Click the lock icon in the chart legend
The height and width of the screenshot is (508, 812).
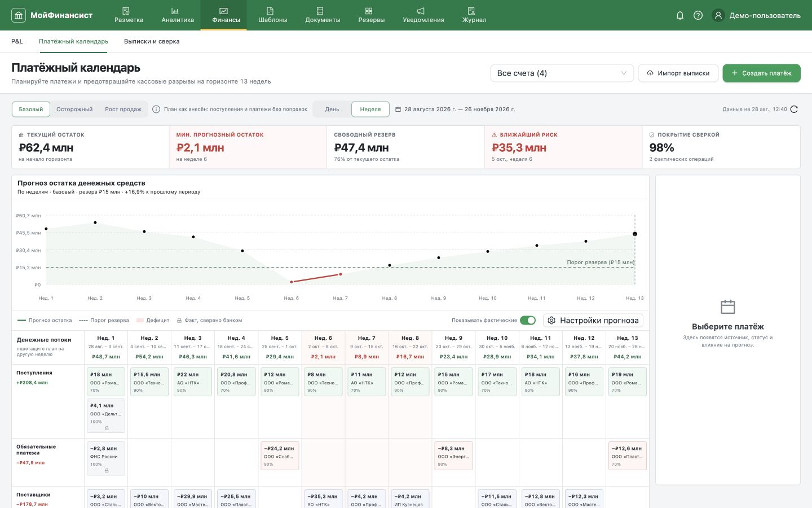(x=179, y=321)
